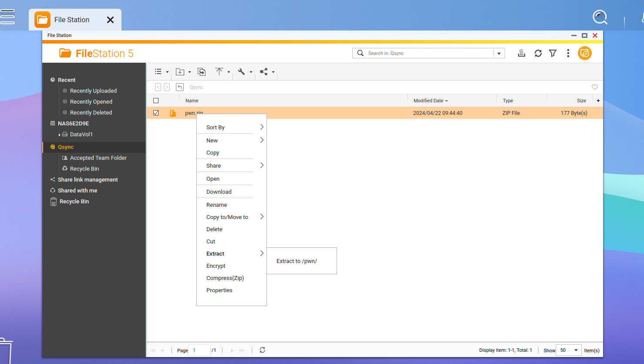
Task: Go forward with the next arrow
Action: 167,87
